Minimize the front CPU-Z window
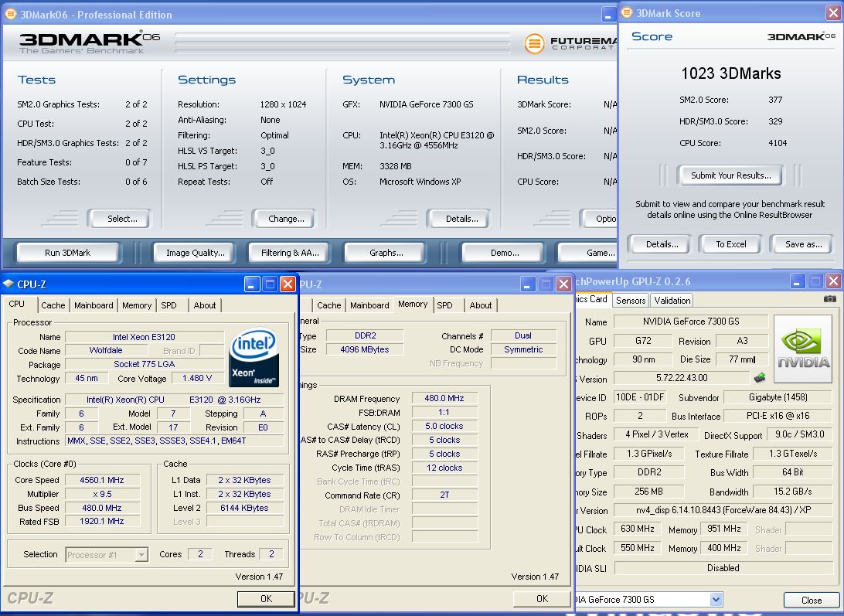Image resolution: width=844 pixels, height=616 pixels. (252, 284)
